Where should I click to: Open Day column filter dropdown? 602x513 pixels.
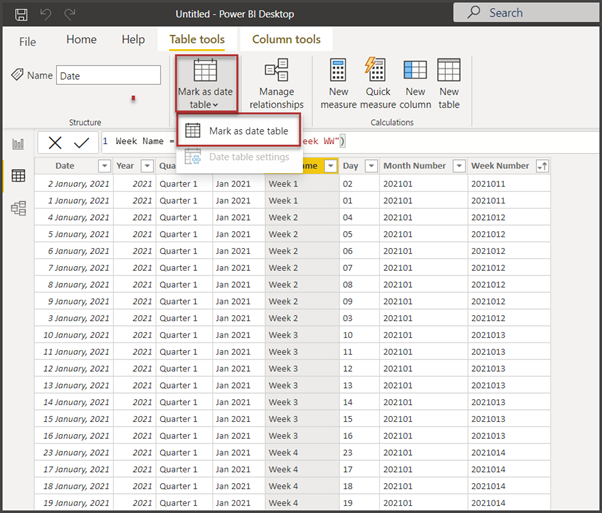[x=371, y=166]
